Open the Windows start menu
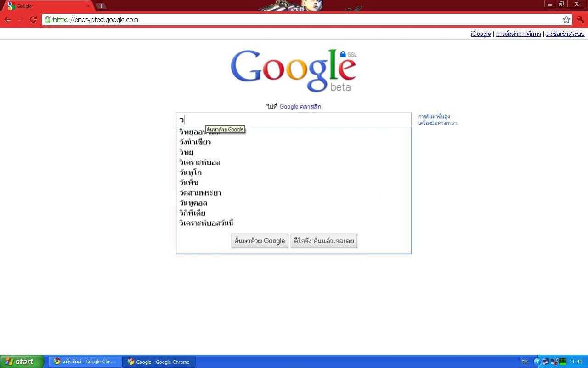The image size is (588, 368). pos(22,362)
